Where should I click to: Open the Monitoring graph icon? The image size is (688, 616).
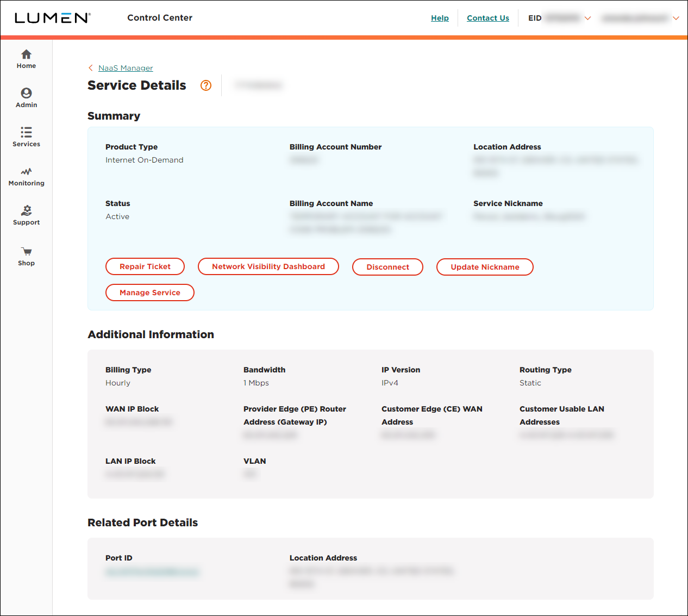tap(26, 171)
